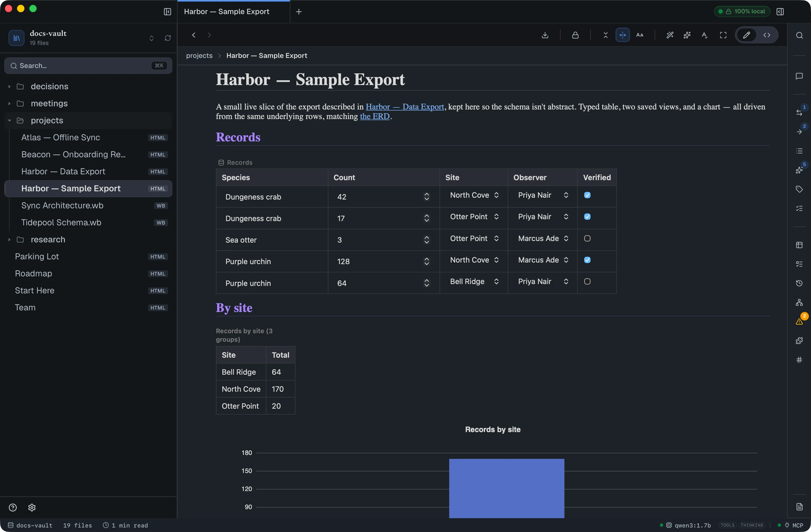
Task: Open the tags icon in right sidebar
Action: point(799,189)
